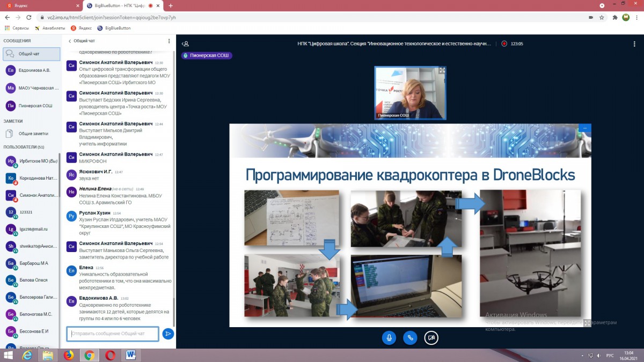Open the BigBlueButton bookmark
The width and height of the screenshot is (644, 362).
[114, 28]
